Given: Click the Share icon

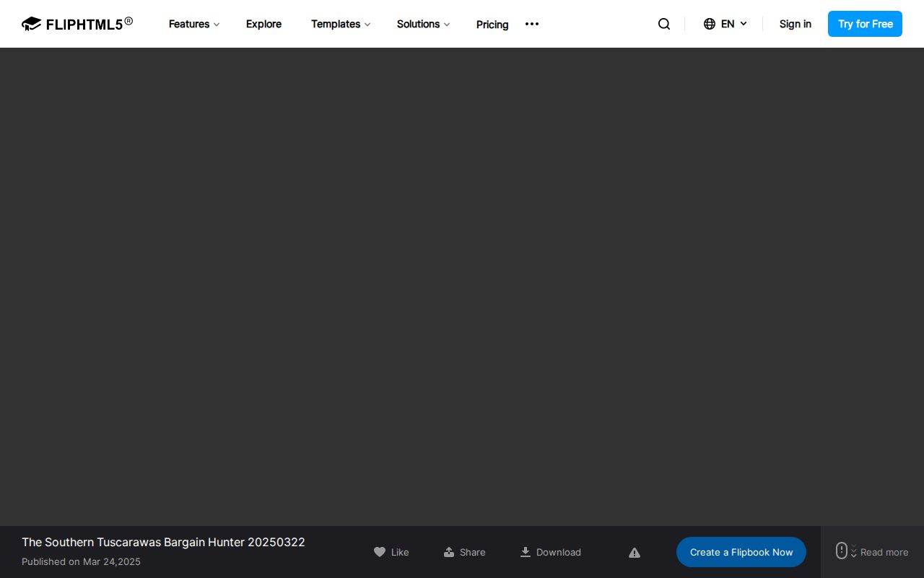Looking at the screenshot, I should coord(449,552).
